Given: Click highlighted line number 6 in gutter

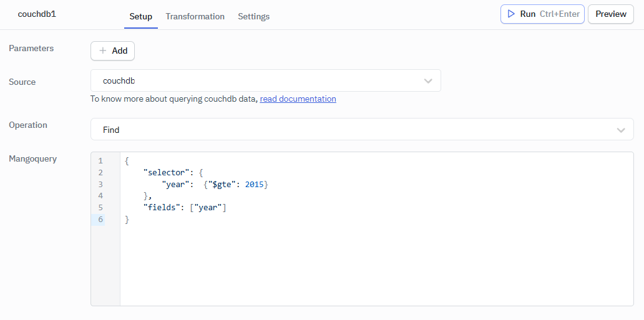Looking at the screenshot, I should click(x=100, y=220).
